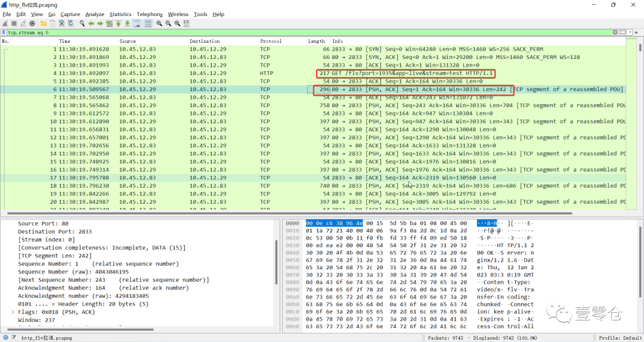Click the packet list horizontal scrollbar
Image resolution: width=644 pixels, height=342 pixels.
[x=286, y=213]
